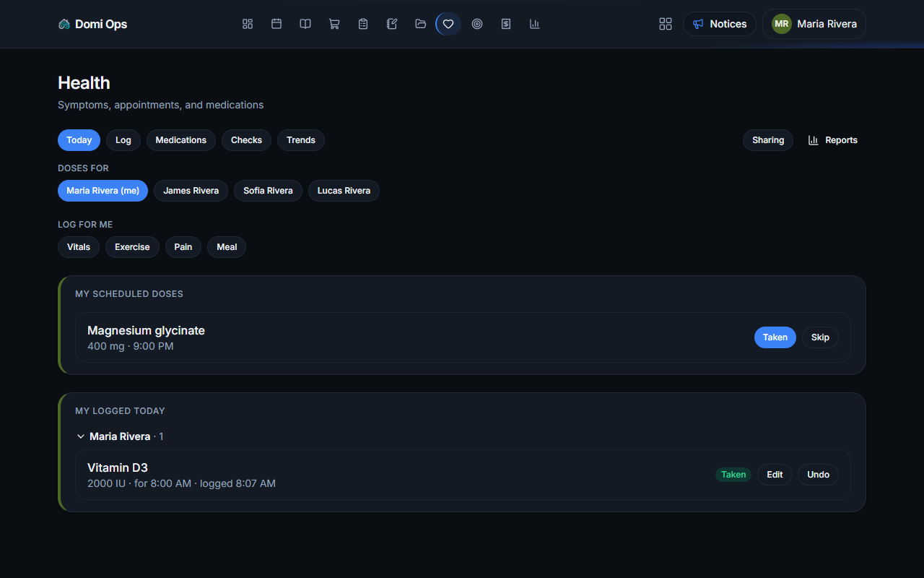The image size is (924, 578).
Task: Undo the Vitamin D3 logged dose
Action: click(x=819, y=475)
